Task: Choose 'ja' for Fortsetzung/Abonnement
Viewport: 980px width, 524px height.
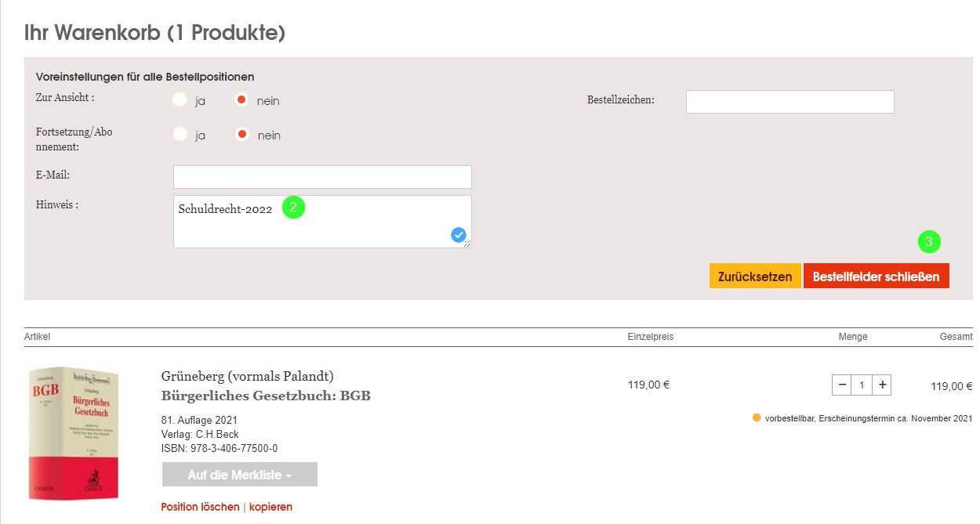Action: pos(180,135)
